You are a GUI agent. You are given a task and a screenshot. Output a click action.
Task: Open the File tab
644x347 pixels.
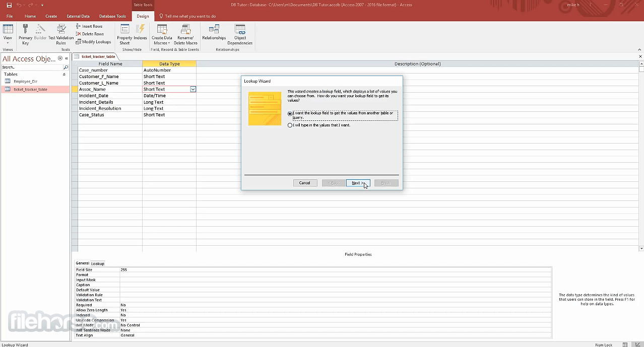click(10, 16)
